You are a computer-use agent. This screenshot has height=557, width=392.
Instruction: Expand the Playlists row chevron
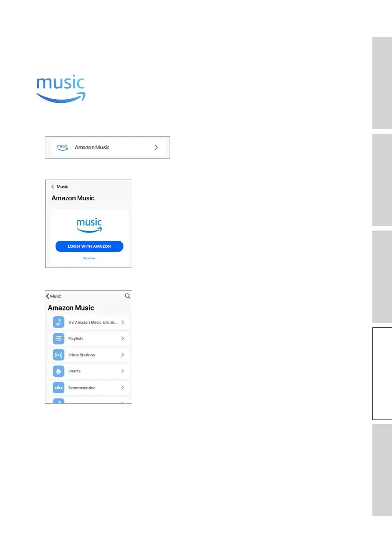123,338
